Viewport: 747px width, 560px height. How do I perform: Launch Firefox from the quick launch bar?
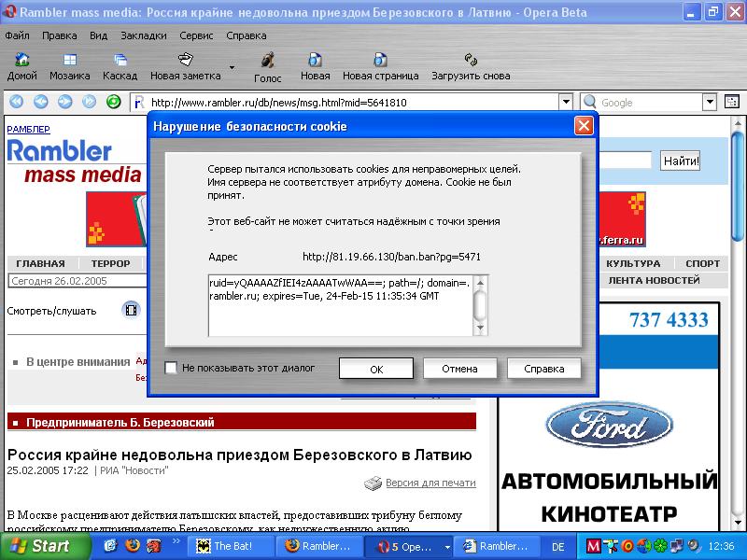(133, 546)
